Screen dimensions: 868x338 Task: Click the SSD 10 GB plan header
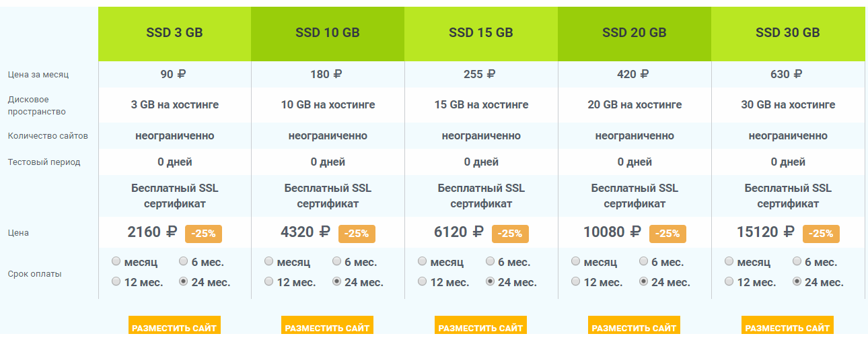328,33
